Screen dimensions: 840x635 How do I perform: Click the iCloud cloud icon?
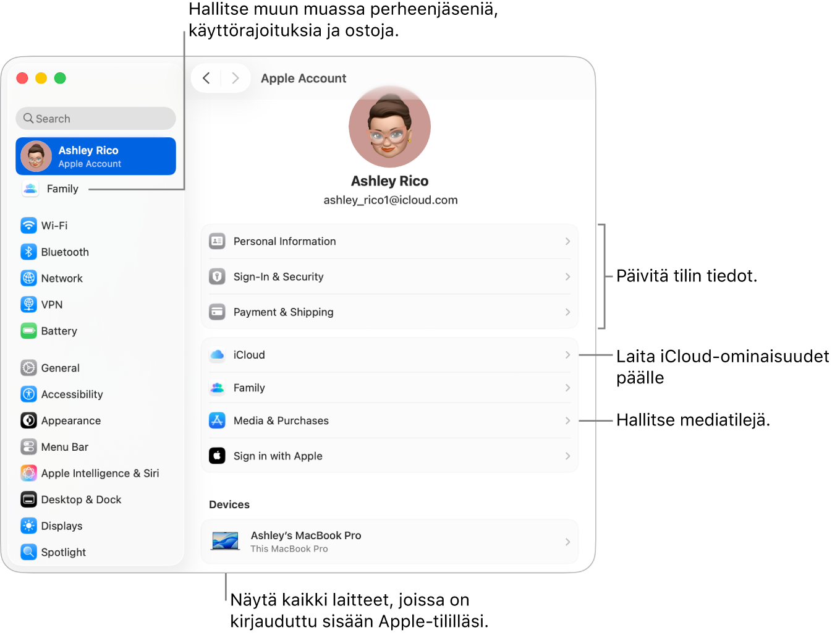pyautogui.click(x=217, y=354)
